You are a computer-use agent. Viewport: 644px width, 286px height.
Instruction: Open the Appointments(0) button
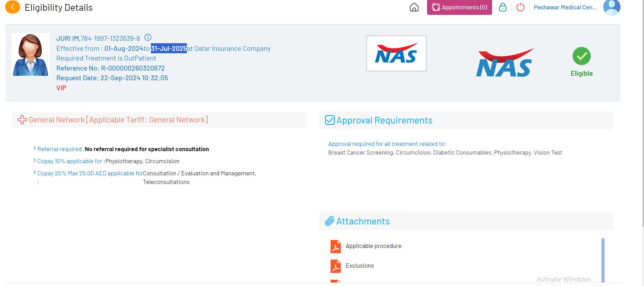[x=459, y=7]
